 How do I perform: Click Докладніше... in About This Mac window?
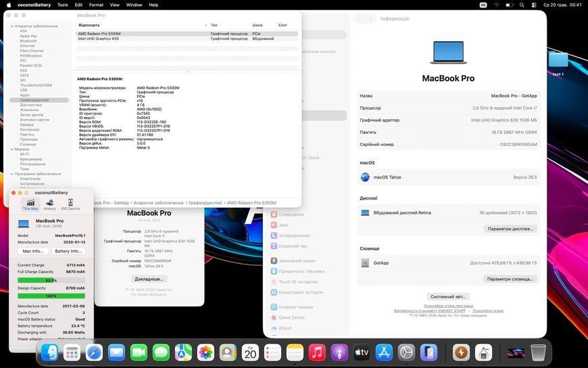pos(149,279)
